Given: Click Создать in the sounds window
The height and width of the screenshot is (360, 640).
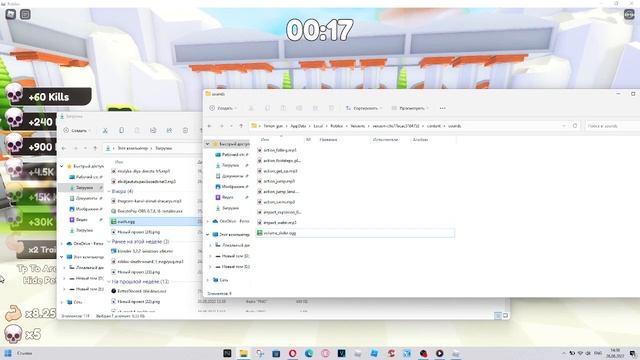Looking at the screenshot, I should [222, 108].
